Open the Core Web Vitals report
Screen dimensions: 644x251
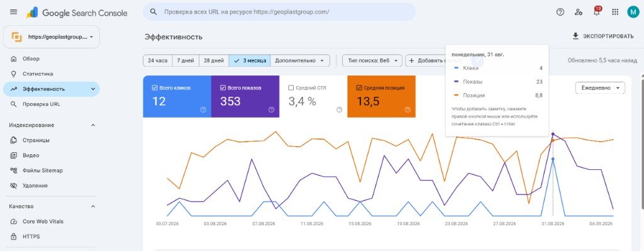click(52, 221)
